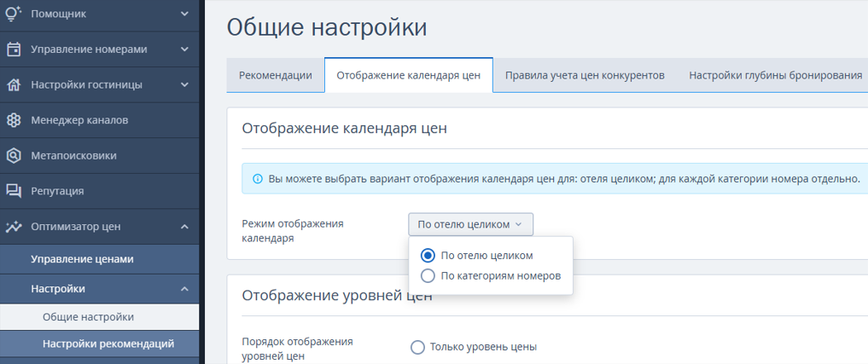This screenshot has height=364, width=868.
Task: Select the По отелю целиком radio option
Action: (x=427, y=256)
